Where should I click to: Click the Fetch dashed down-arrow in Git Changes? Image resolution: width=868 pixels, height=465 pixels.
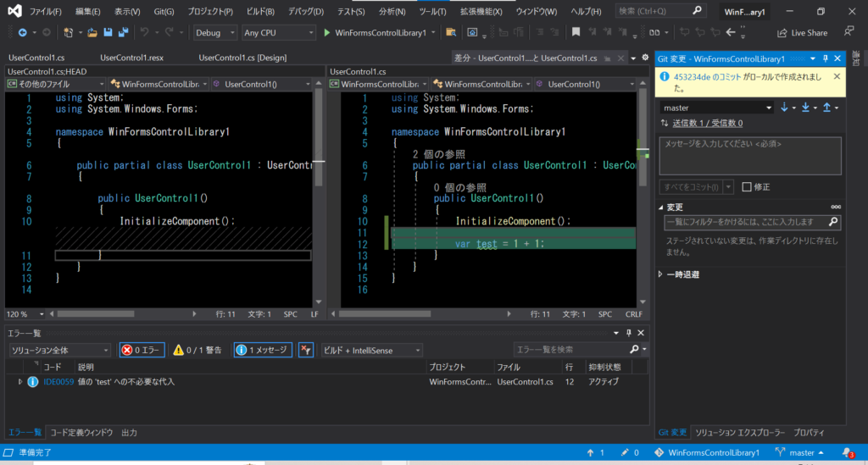click(784, 108)
